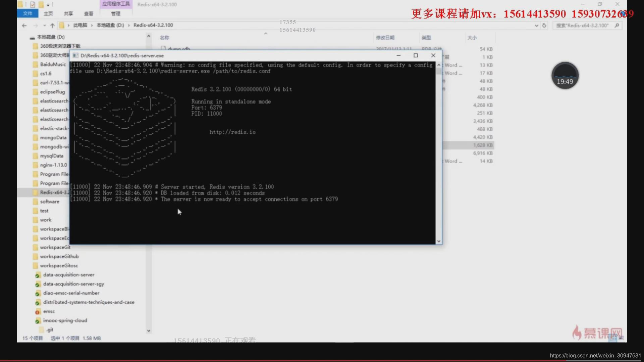Click the emsc repository icon
The image size is (644, 362).
[x=38, y=311]
